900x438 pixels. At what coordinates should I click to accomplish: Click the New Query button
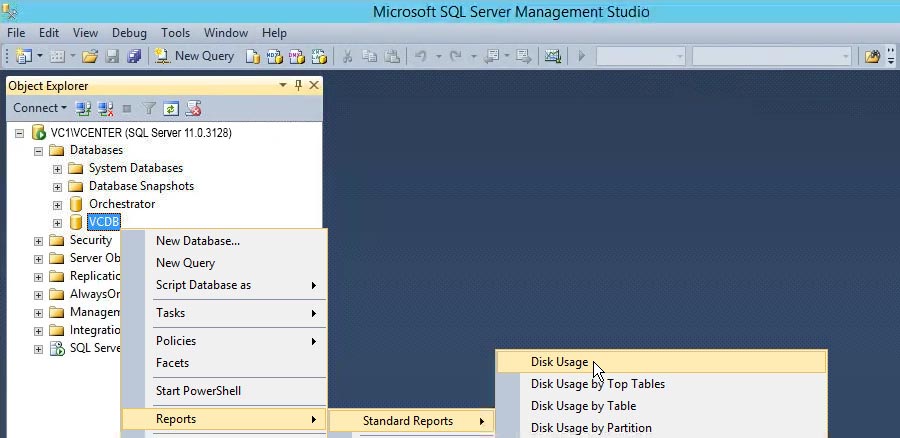(195, 56)
